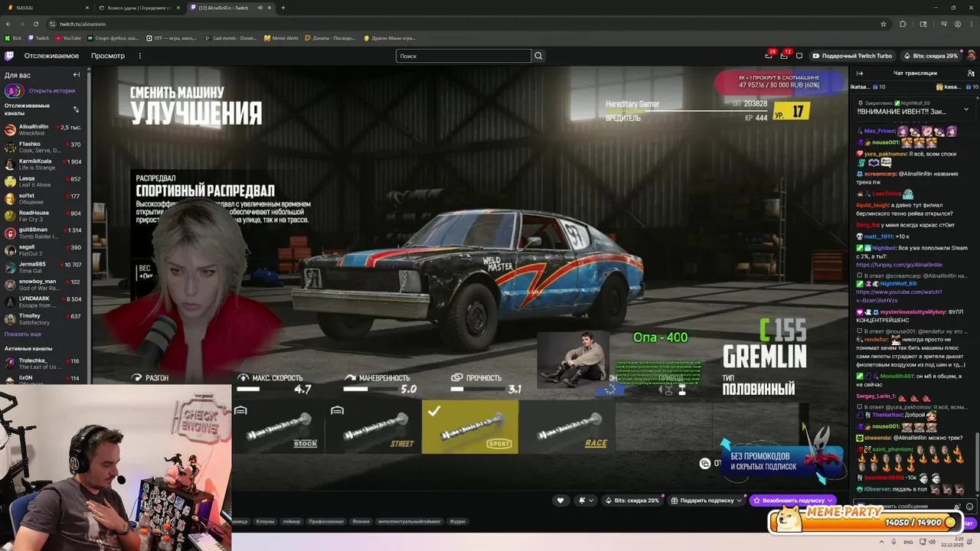Open the Bits icon in chat input

pyautogui.click(x=958, y=507)
